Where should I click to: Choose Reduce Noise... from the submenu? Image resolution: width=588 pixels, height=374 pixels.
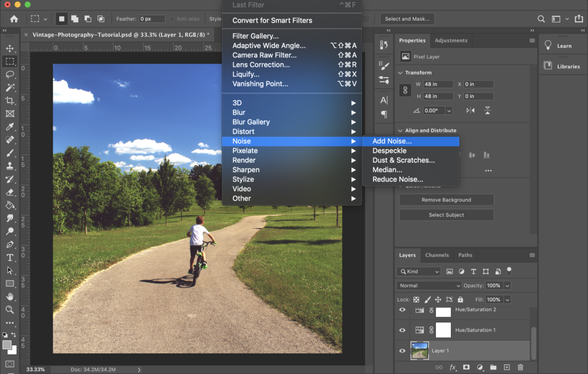pos(411,179)
